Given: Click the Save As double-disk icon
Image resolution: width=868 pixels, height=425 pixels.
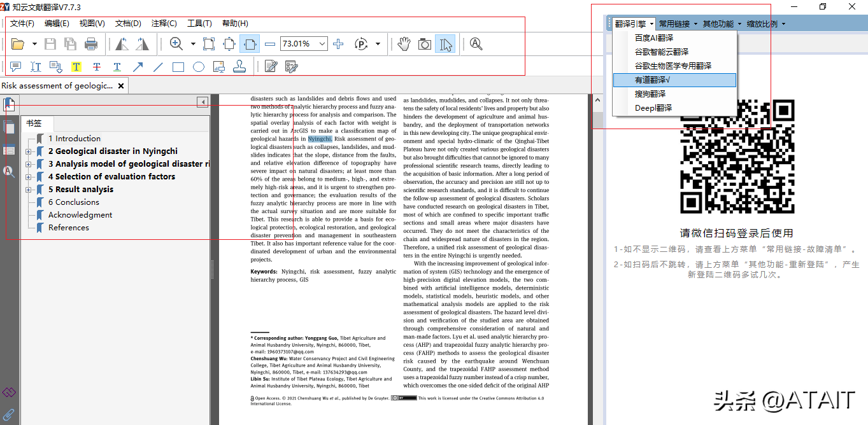Looking at the screenshot, I should (x=70, y=44).
